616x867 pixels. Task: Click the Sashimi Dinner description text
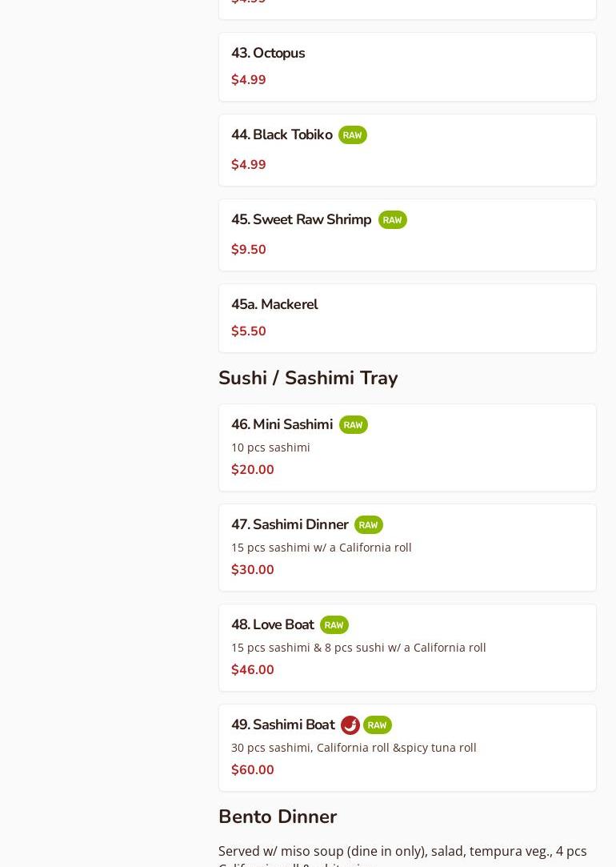click(322, 548)
